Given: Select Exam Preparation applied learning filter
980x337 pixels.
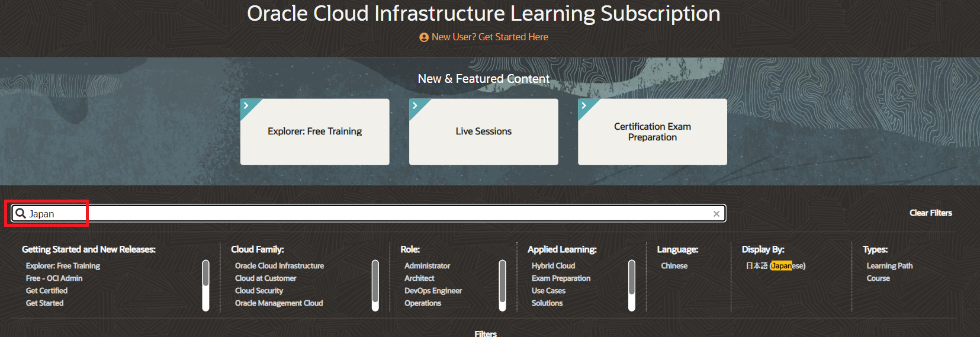Looking at the screenshot, I should (561, 278).
